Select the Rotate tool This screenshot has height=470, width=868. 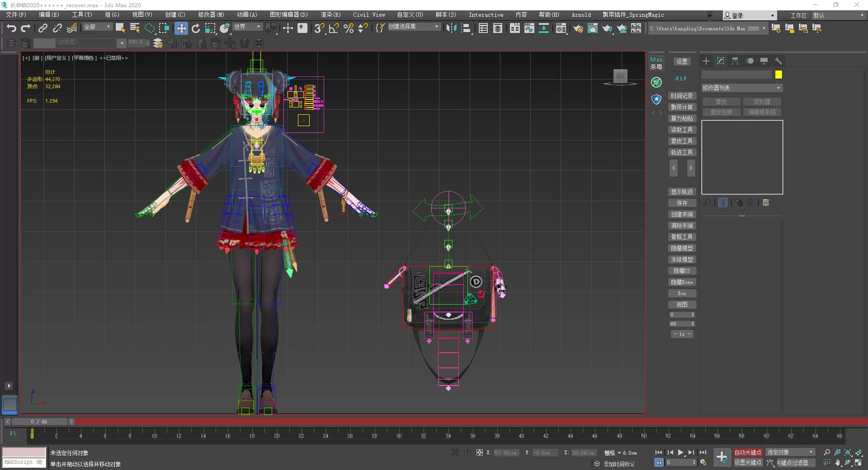(196, 28)
